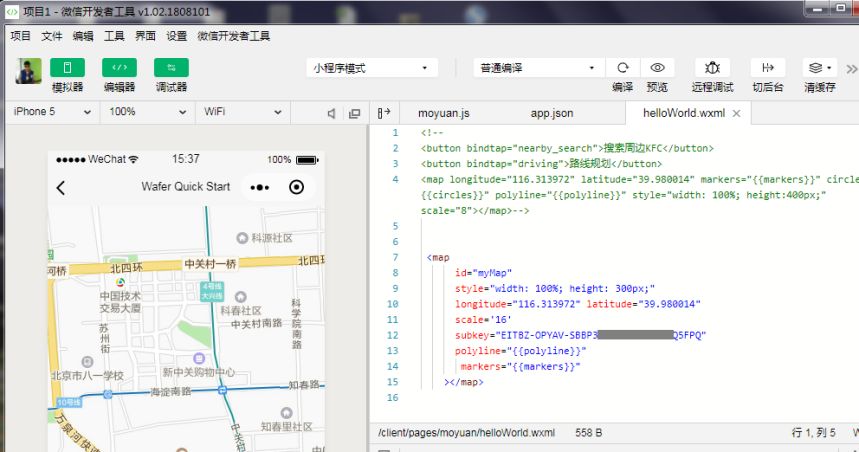Image resolution: width=859 pixels, height=452 pixels.
Task: Open the 普通编译 compile mode dropdown
Action: (x=539, y=68)
